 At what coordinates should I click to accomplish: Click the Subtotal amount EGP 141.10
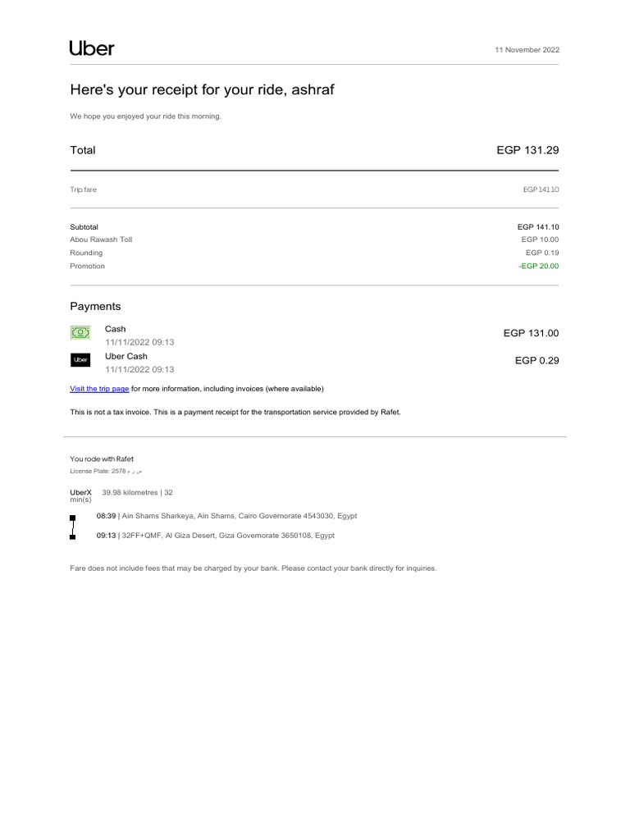537,226
